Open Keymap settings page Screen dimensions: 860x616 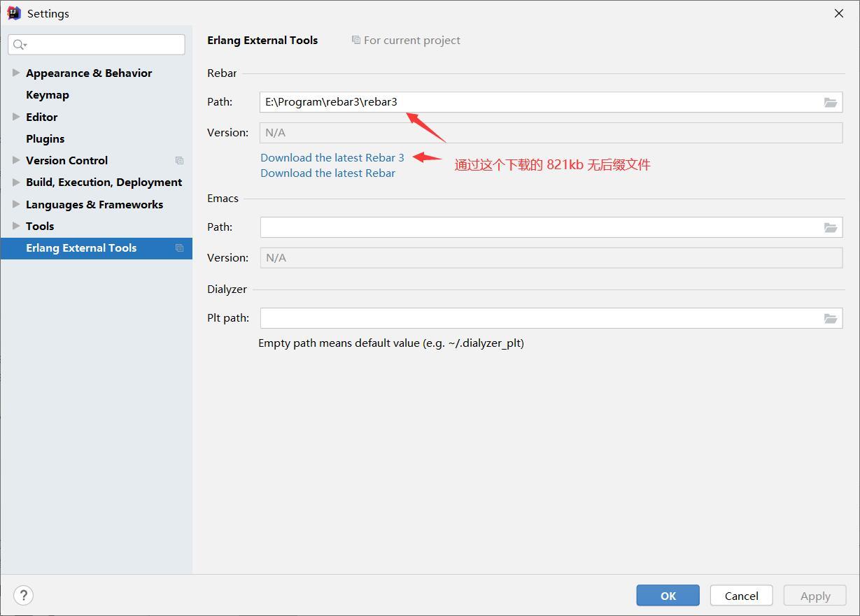coord(48,95)
